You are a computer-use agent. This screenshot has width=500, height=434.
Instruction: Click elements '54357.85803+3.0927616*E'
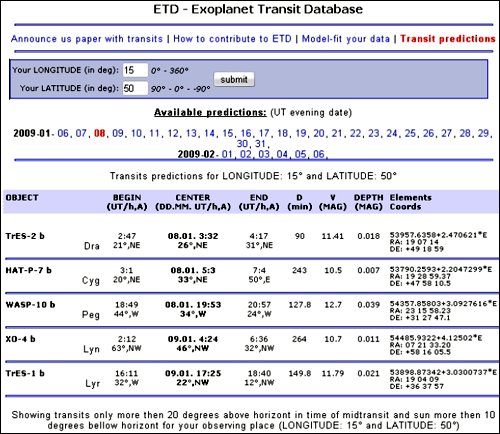coord(443,304)
